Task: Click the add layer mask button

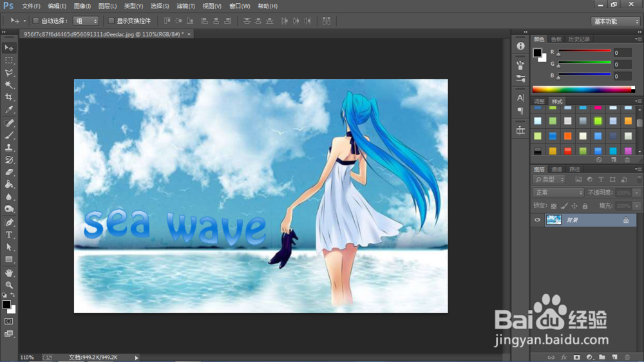Action: coord(576,357)
